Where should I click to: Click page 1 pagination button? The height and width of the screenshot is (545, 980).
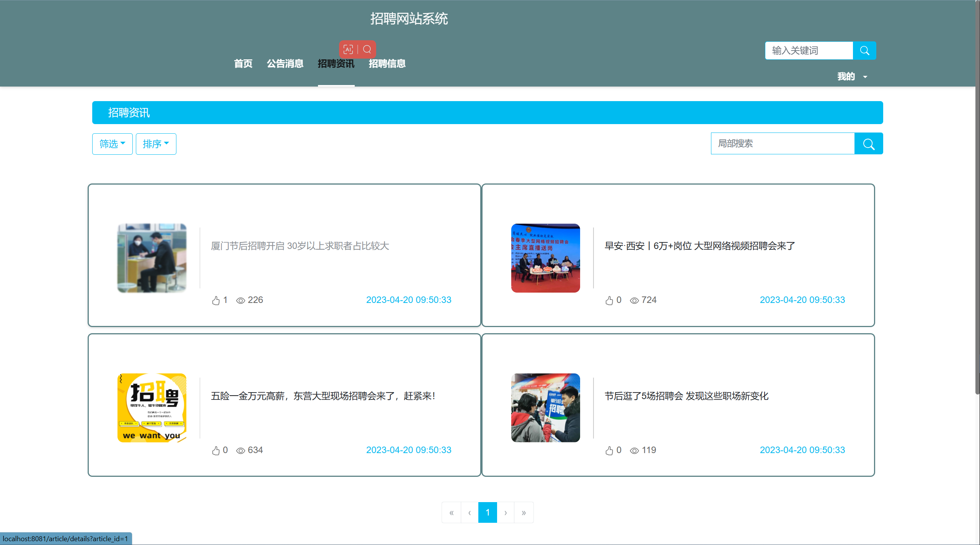coord(487,512)
